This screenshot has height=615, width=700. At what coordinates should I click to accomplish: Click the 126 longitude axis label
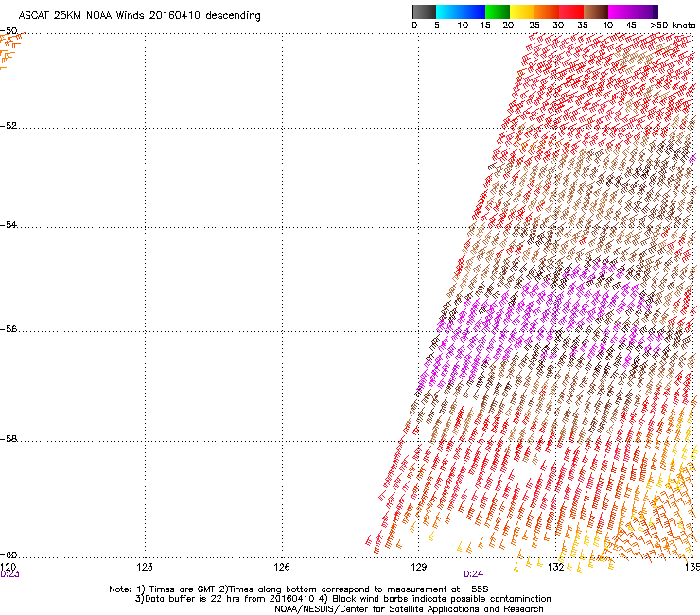282,567
